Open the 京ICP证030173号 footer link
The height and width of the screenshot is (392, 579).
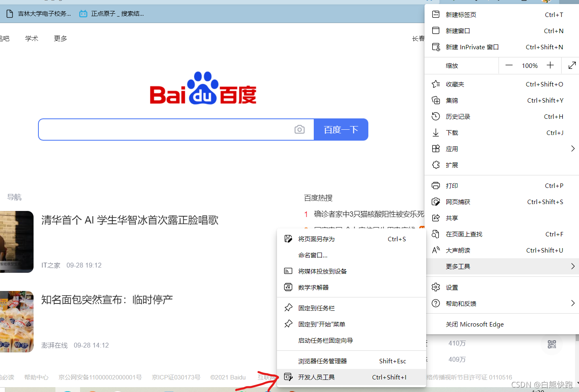point(176,377)
